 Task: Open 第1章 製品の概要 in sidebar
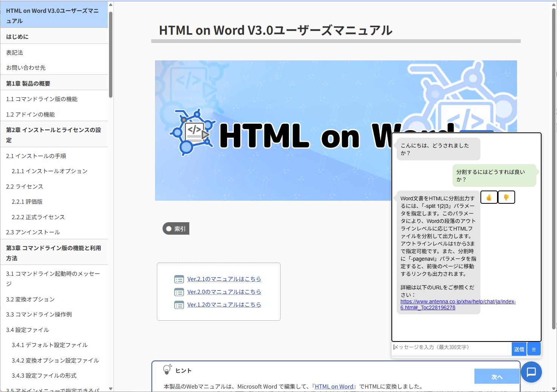coord(54,83)
